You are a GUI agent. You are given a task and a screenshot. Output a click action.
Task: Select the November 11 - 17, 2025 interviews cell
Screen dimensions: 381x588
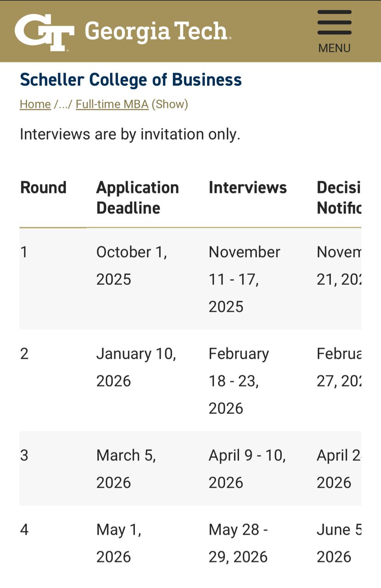pyautogui.click(x=244, y=279)
